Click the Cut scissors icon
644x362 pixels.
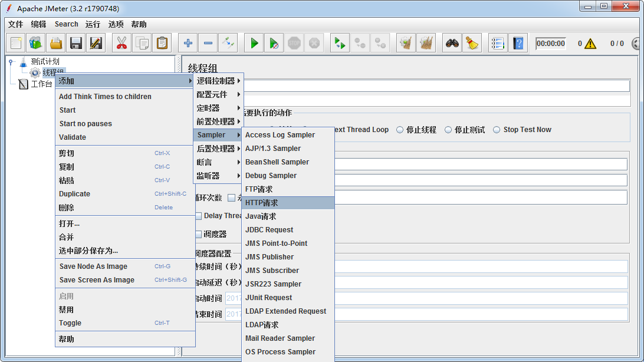coord(121,43)
